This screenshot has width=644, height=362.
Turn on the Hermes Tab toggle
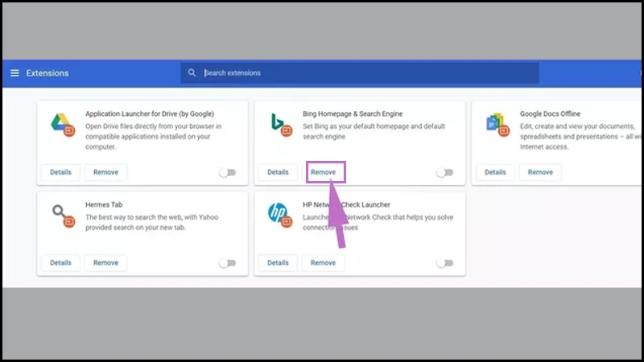point(228,263)
